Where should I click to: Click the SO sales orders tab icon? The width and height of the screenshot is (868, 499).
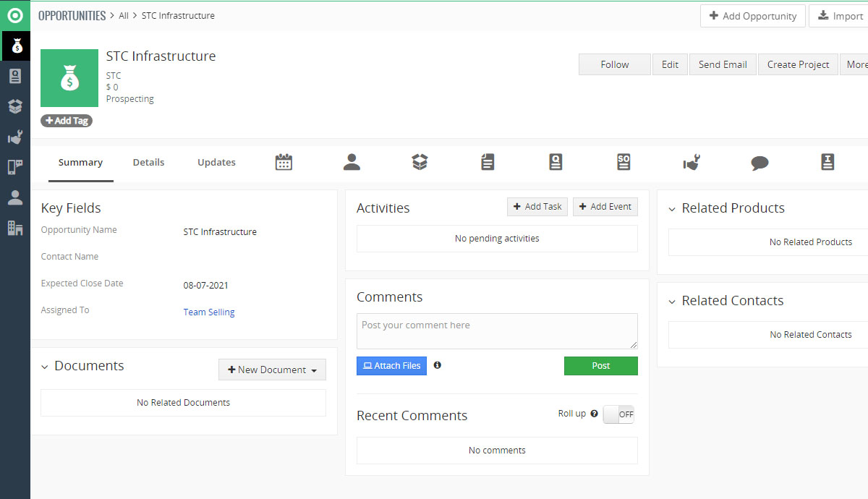(x=624, y=162)
